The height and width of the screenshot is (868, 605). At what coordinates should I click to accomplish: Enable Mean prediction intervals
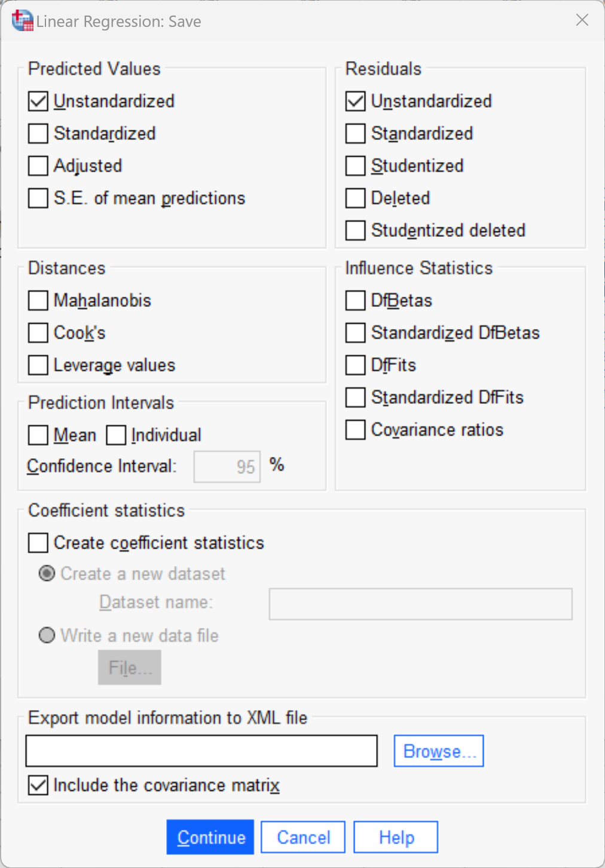37,435
